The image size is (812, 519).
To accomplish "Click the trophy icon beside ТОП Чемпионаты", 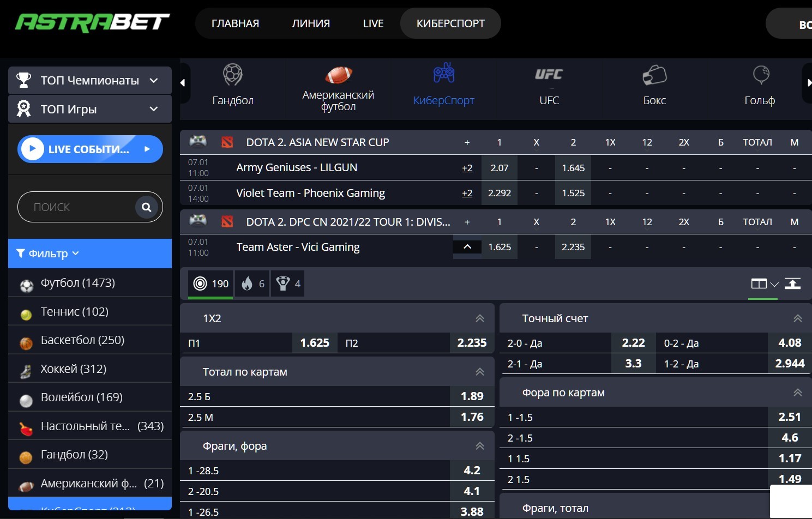I will pyautogui.click(x=23, y=80).
